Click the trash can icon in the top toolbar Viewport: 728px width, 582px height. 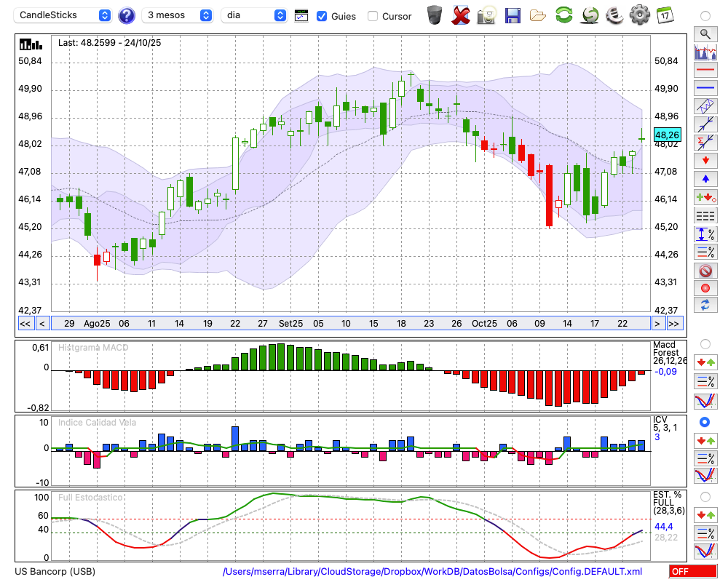(435, 15)
